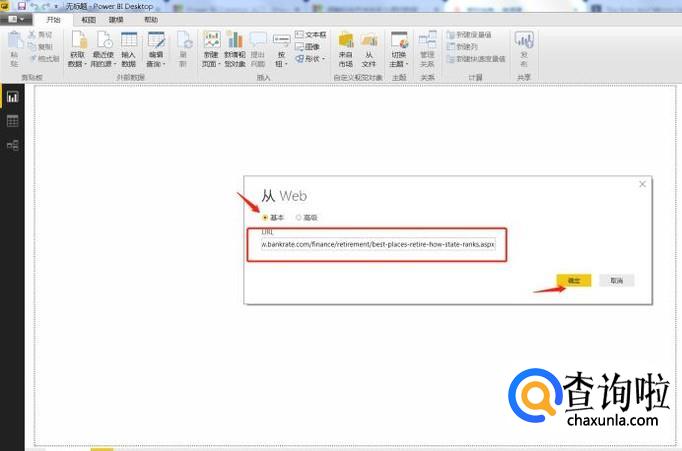Click the Refresh (刷新) icon
682x451 pixels.
pyautogui.click(x=184, y=40)
